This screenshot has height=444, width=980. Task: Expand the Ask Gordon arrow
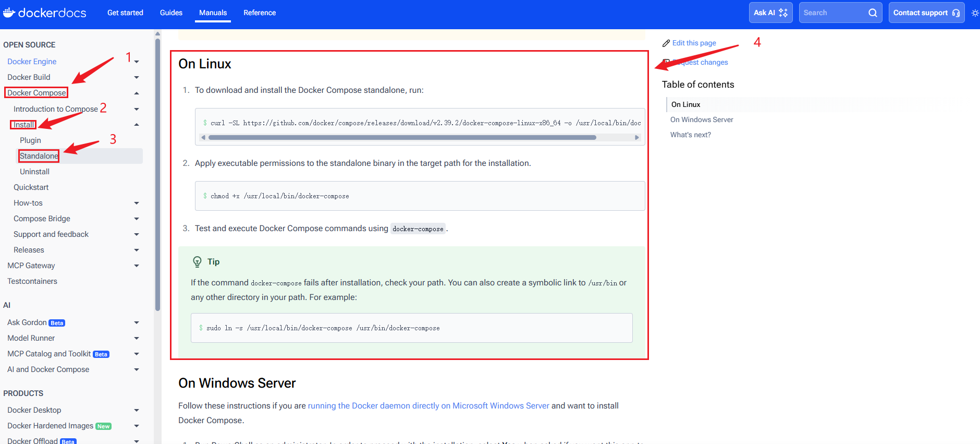(x=137, y=322)
